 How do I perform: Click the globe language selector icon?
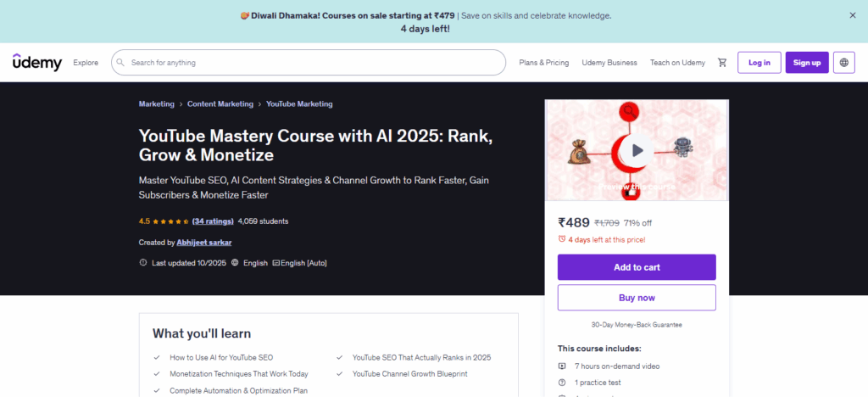(x=843, y=63)
